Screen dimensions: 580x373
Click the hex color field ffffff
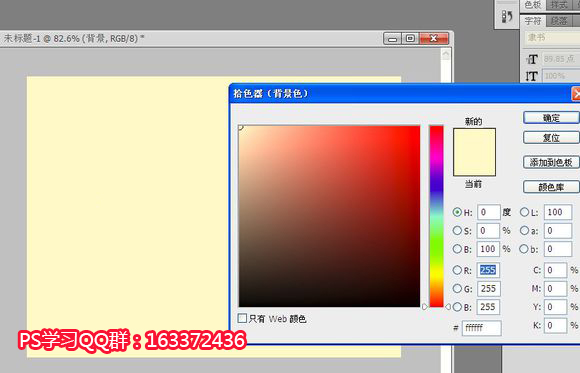pyautogui.click(x=482, y=328)
